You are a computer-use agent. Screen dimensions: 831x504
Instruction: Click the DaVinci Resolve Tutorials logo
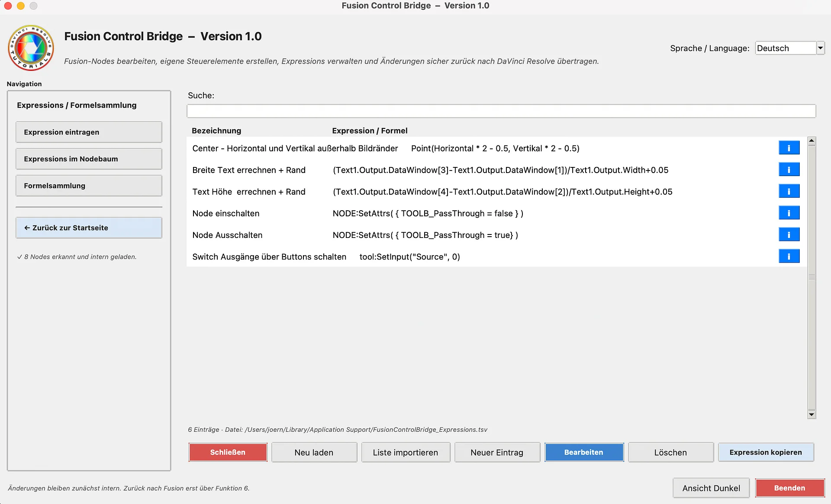click(x=31, y=48)
